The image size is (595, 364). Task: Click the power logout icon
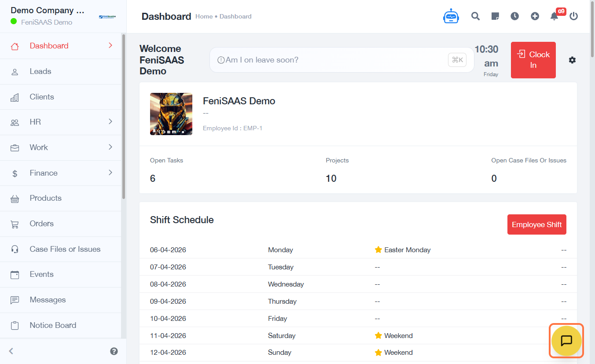(573, 16)
